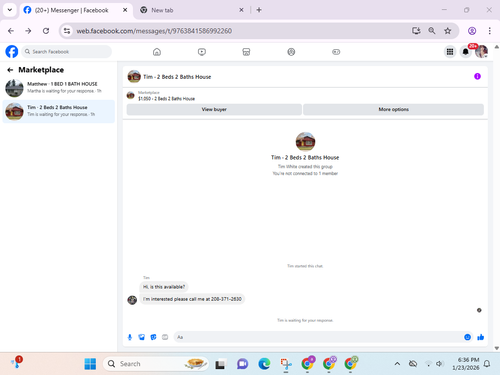Open the Video (Watch) icon
Image resolution: width=500 pixels, height=375 pixels.
(x=202, y=52)
